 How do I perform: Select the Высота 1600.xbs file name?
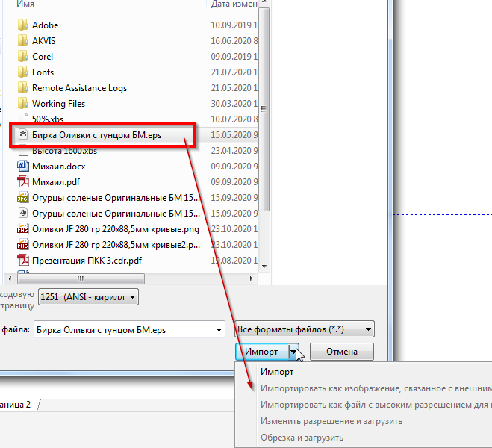[65, 151]
